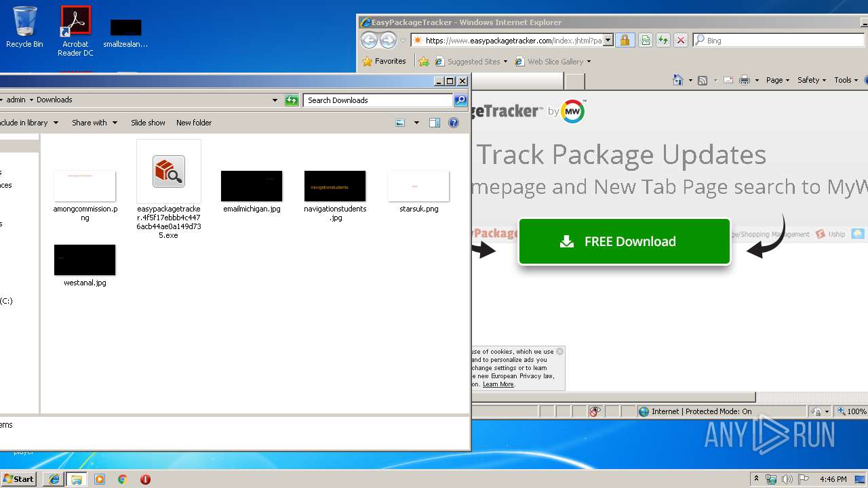The height and width of the screenshot is (488, 868).
Task: Toggle the Explorer preview pane icon
Action: (x=435, y=123)
